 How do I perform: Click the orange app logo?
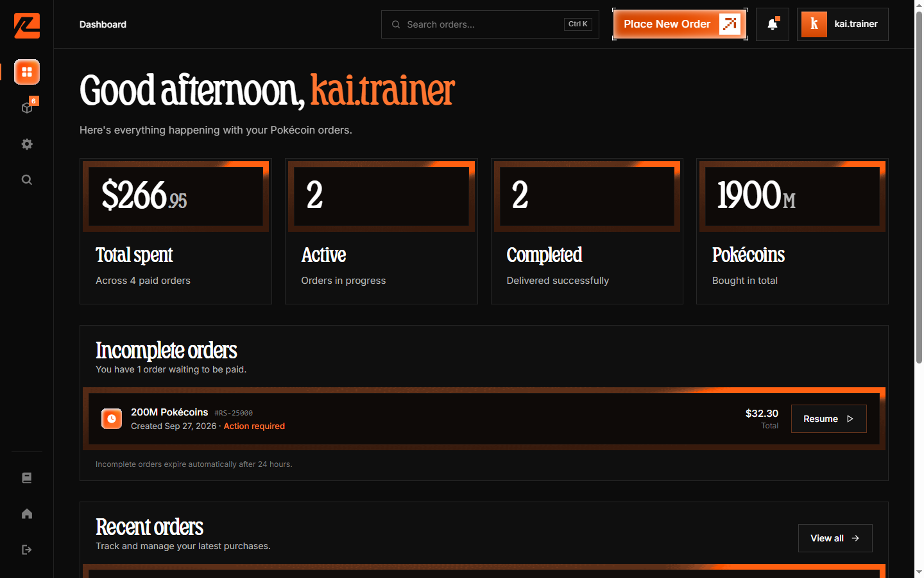(27, 26)
